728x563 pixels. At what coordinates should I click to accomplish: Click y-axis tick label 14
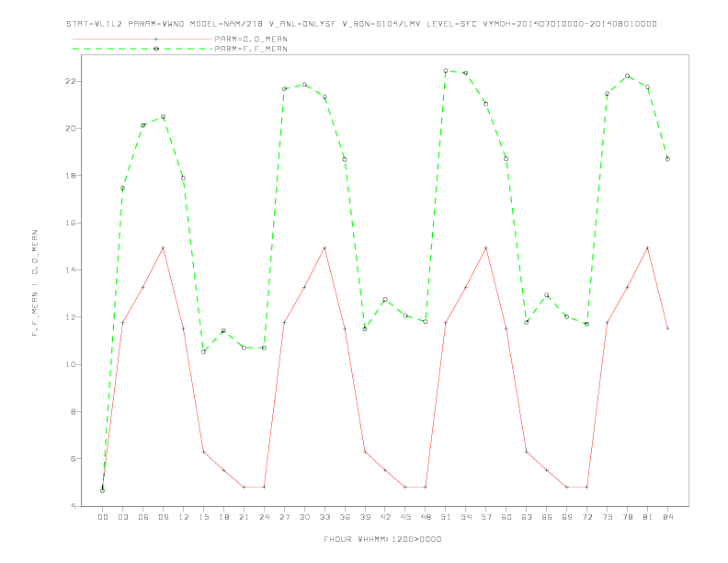point(71,270)
